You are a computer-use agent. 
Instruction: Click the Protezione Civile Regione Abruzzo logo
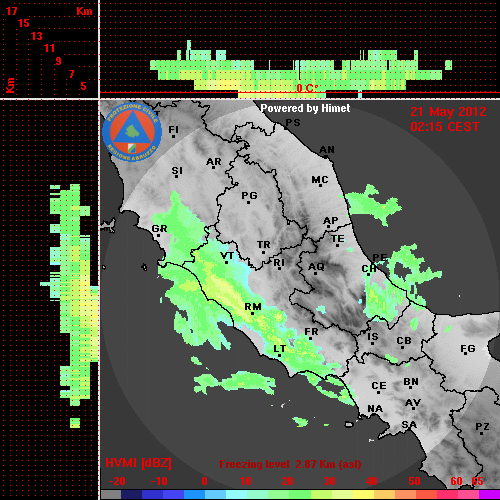click(x=132, y=132)
